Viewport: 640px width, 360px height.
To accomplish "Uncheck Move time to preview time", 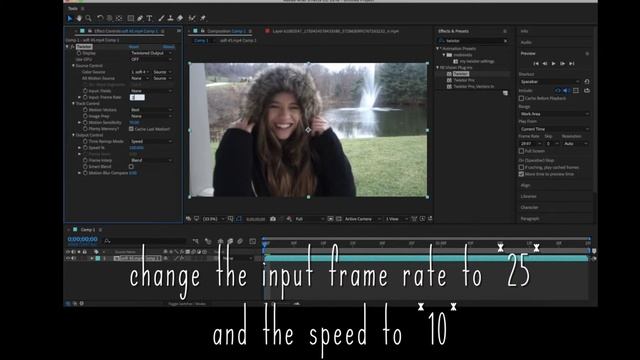I will click(521, 174).
